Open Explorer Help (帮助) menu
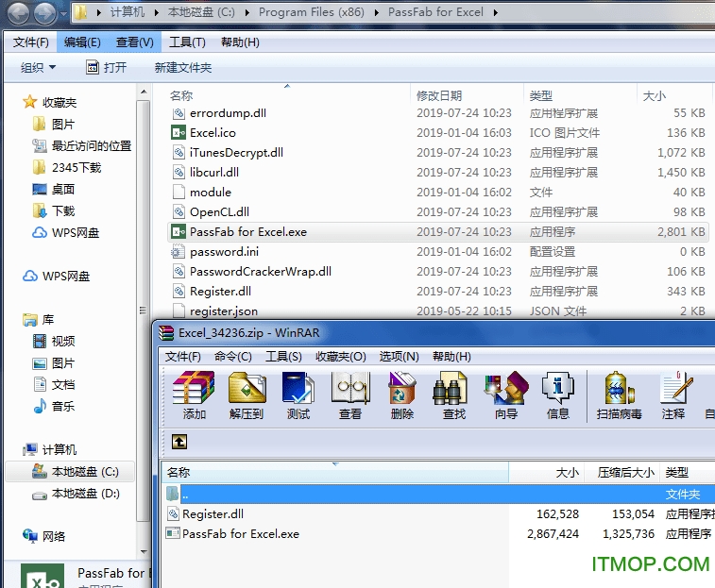 (x=240, y=42)
